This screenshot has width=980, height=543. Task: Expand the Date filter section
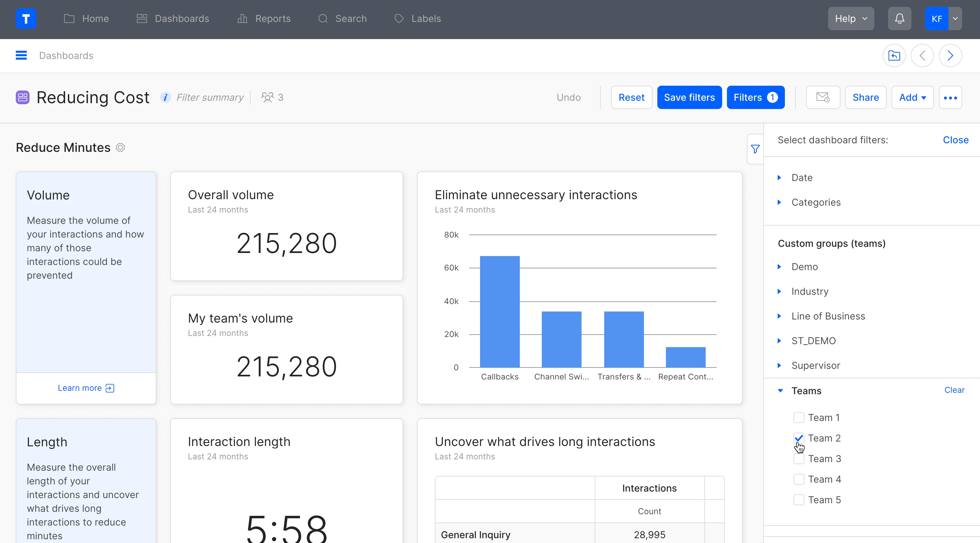pos(802,178)
